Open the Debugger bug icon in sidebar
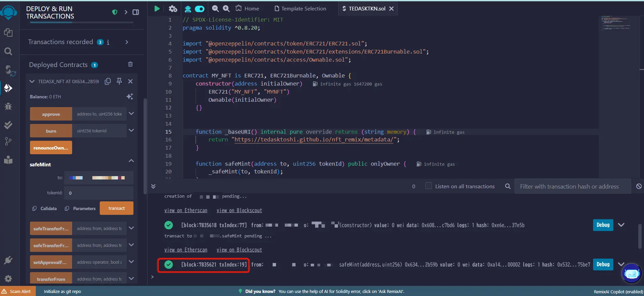644x296 pixels. point(8,107)
